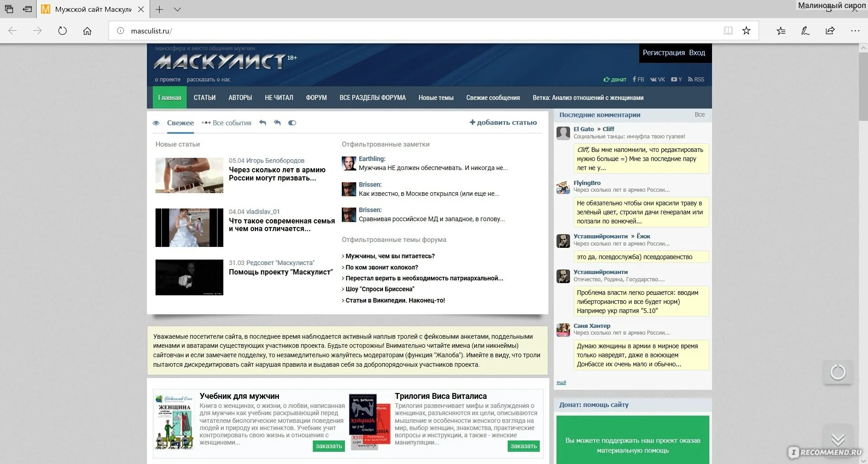The width and height of the screenshot is (868, 464).
Task: Open favorites hub icon
Action: point(781,31)
